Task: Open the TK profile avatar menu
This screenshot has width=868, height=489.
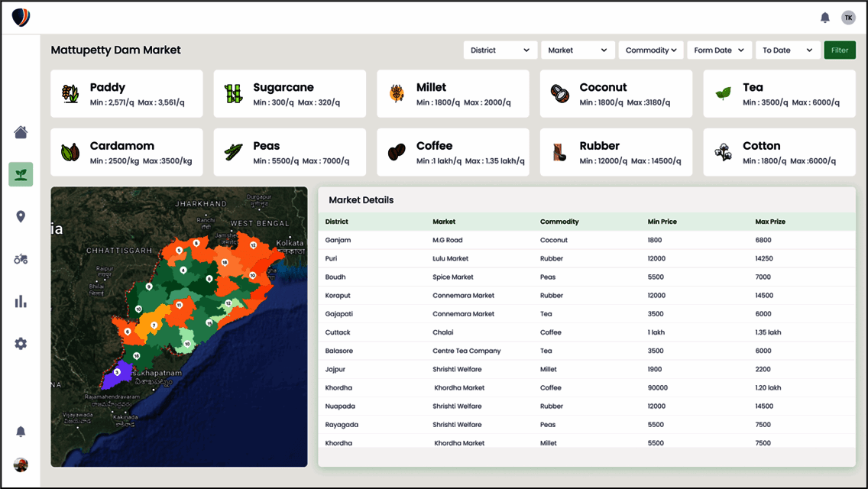Action: [x=848, y=17]
